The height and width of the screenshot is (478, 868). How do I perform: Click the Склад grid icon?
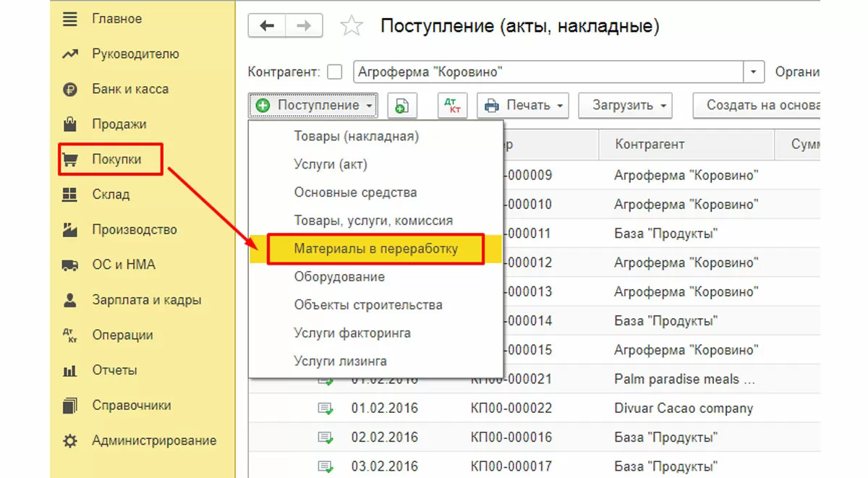[x=70, y=195]
